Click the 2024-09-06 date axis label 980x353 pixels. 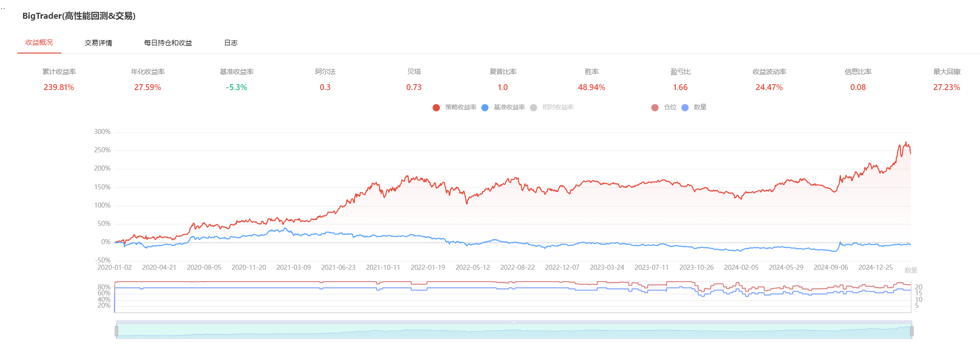click(830, 267)
